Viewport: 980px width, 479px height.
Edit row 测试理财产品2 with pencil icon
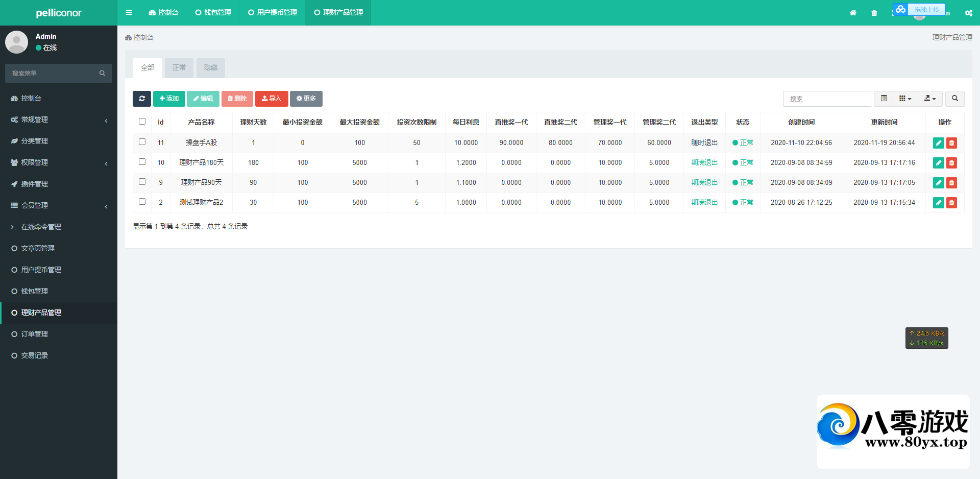click(938, 203)
